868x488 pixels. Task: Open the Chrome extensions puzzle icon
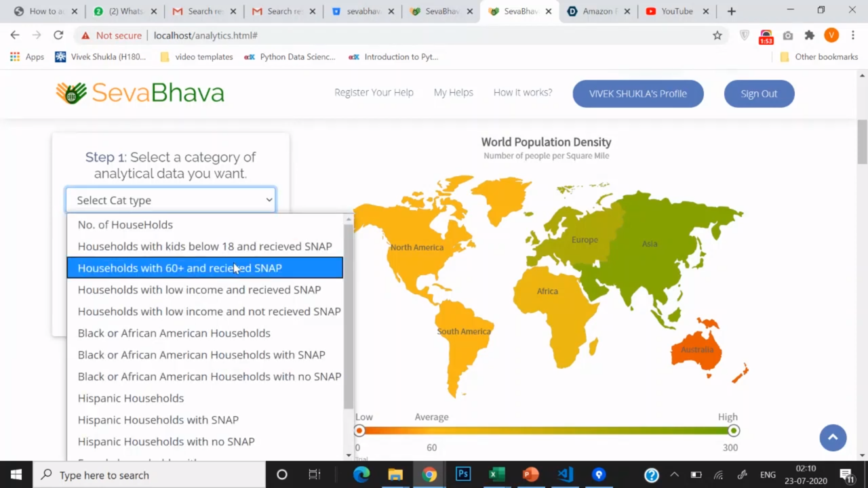pos(810,35)
